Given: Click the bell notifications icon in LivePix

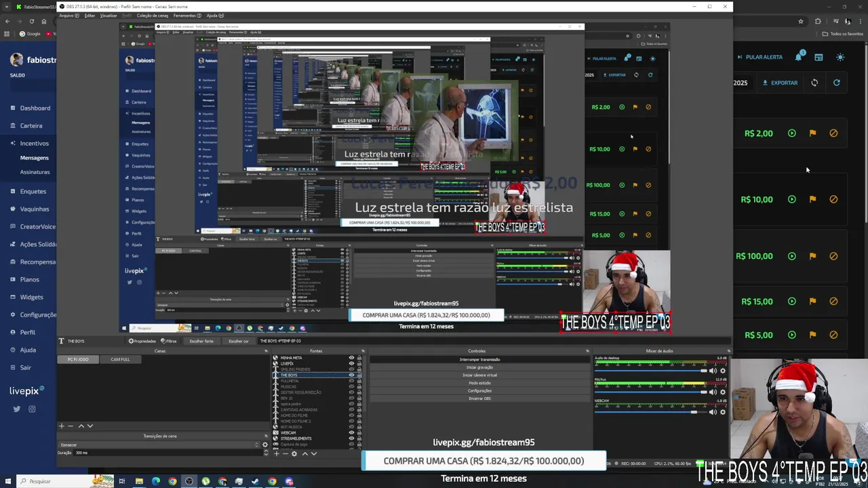Looking at the screenshot, I should pos(799,56).
